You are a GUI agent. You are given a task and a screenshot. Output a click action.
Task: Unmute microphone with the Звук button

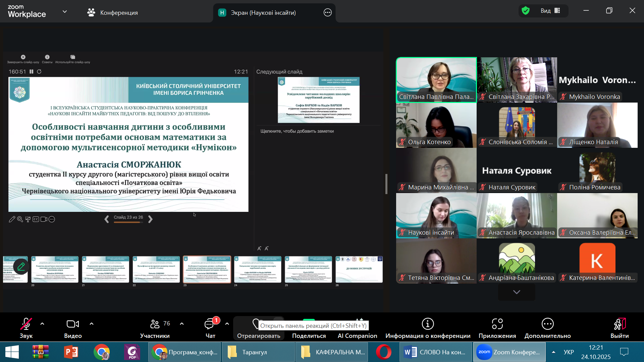26,327
